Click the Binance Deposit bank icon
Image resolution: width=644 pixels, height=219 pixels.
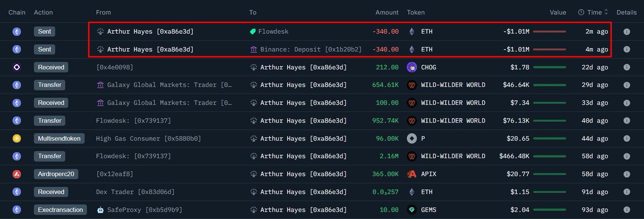tap(253, 49)
